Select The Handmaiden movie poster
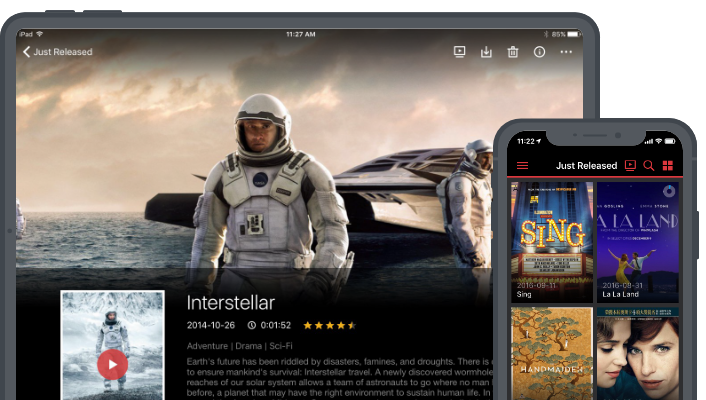 [552, 355]
